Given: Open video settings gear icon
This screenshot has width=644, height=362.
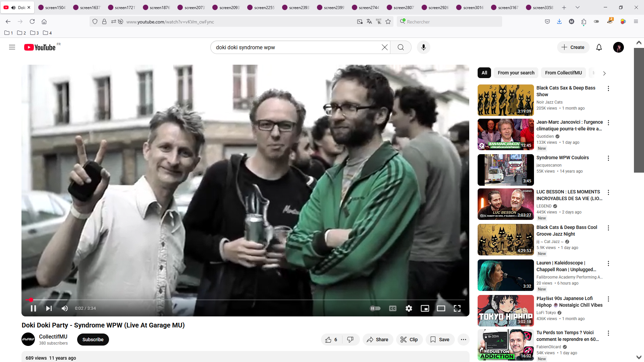Looking at the screenshot, I should (409, 308).
